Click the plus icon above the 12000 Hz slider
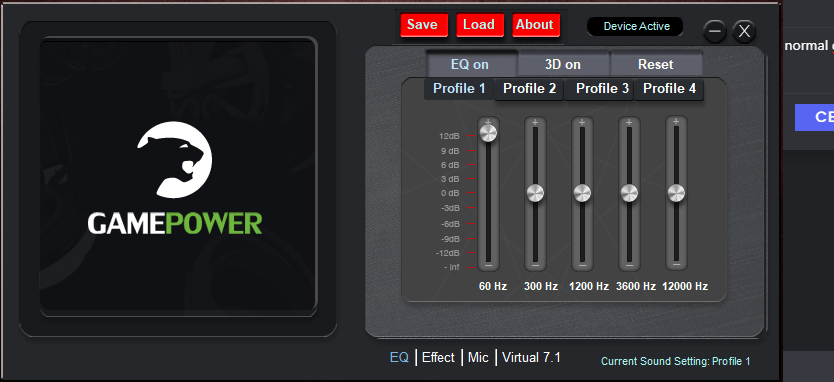 pos(675,122)
